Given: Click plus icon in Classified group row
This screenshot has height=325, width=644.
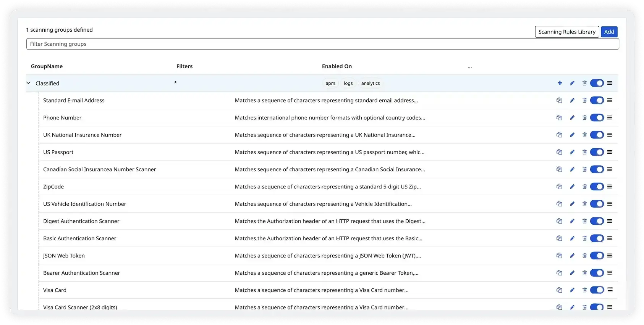Looking at the screenshot, I should pos(560,83).
